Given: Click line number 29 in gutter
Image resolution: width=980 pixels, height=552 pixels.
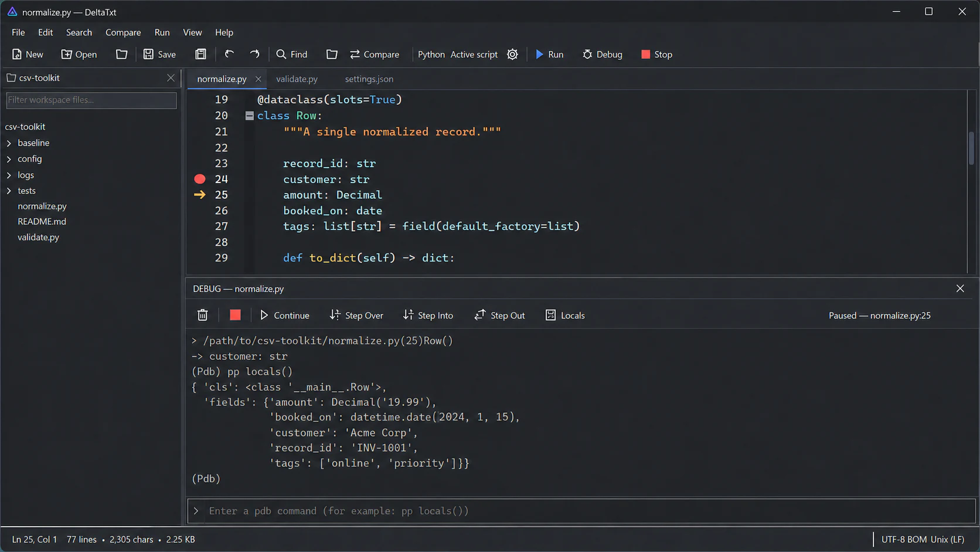Looking at the screenshot, I should tap(221, 258).
